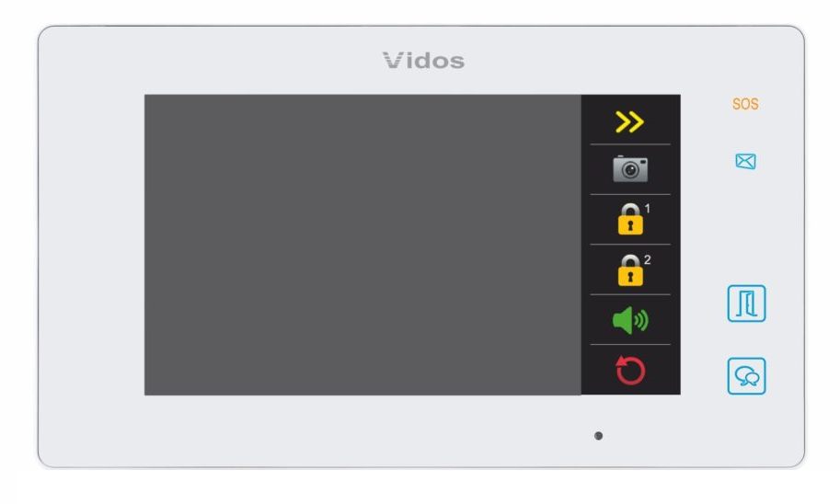Unlock gate with padlock number 1
The image size is (840, 504).
630,219
